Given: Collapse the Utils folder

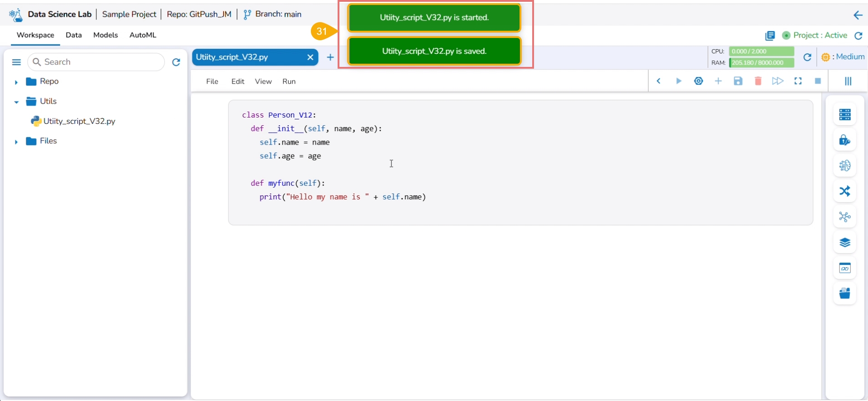Looking at the screenshot, I should (16, 102).
